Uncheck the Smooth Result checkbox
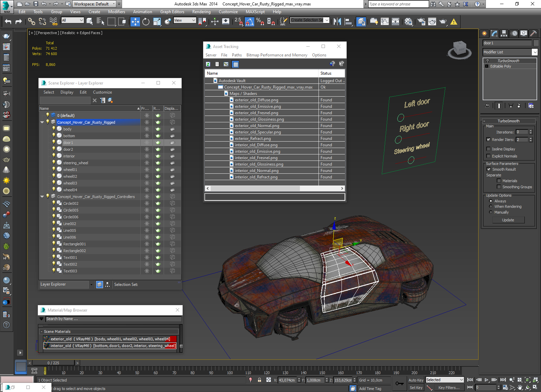Screen dimensions: 541x392 click(489, 169)
